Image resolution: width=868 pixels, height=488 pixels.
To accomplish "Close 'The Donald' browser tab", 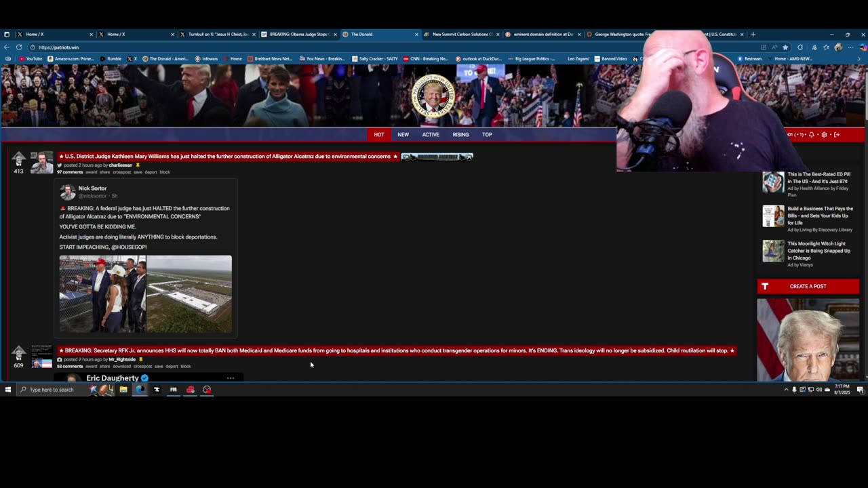I will (416, 34).
